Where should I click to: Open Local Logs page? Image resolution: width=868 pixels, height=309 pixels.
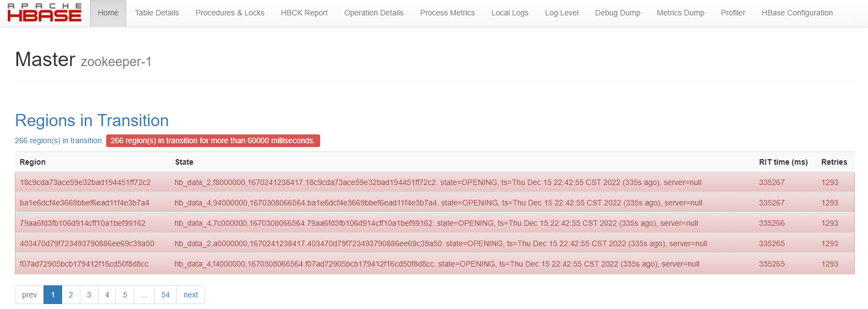pyautogui.click(x=509, y=13)
